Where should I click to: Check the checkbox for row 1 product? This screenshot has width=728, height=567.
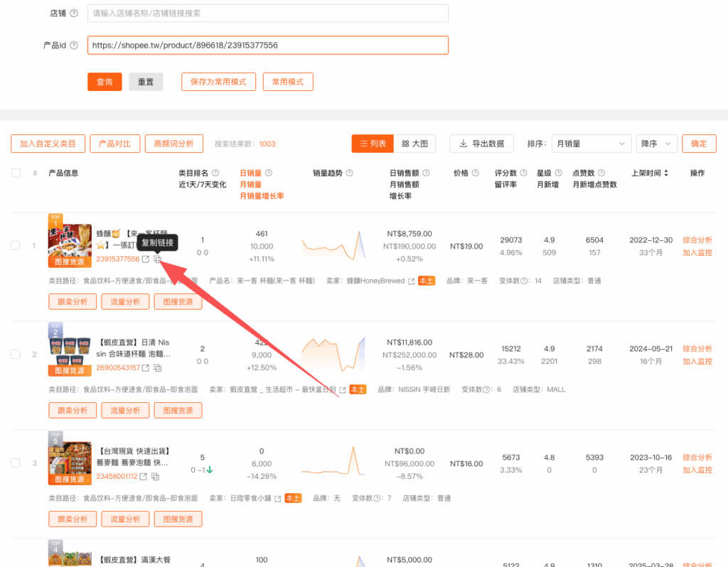pyautogui.click(x=16, y=246)
